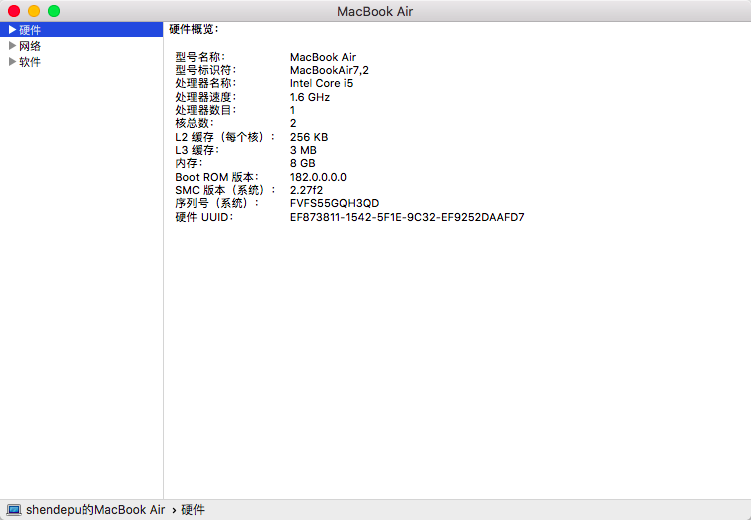Click shendepu的MacBook Air in path bar
Viewport: 751px width, 520px height.
coord(96,510)
